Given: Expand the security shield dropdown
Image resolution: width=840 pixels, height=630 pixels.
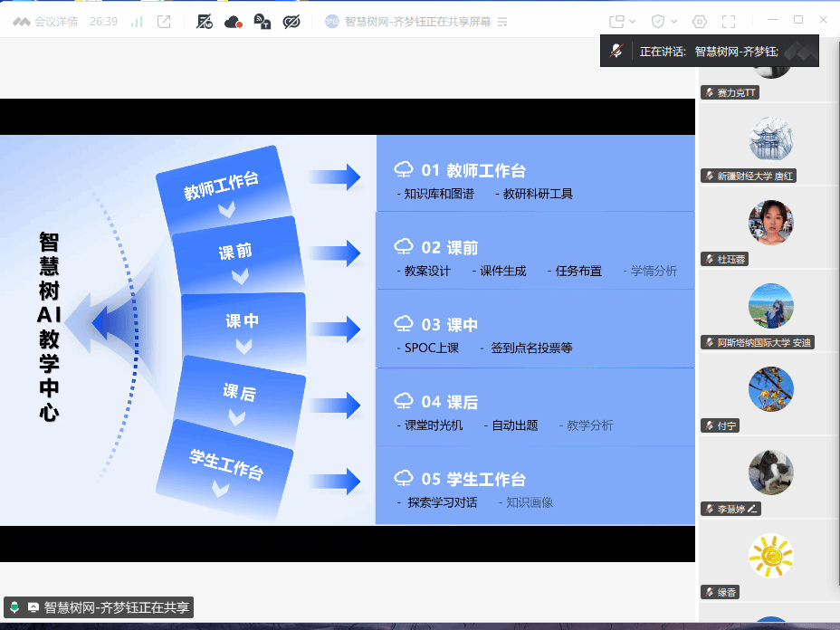Looking at the screenshot, I should click(x=664, y=22).
